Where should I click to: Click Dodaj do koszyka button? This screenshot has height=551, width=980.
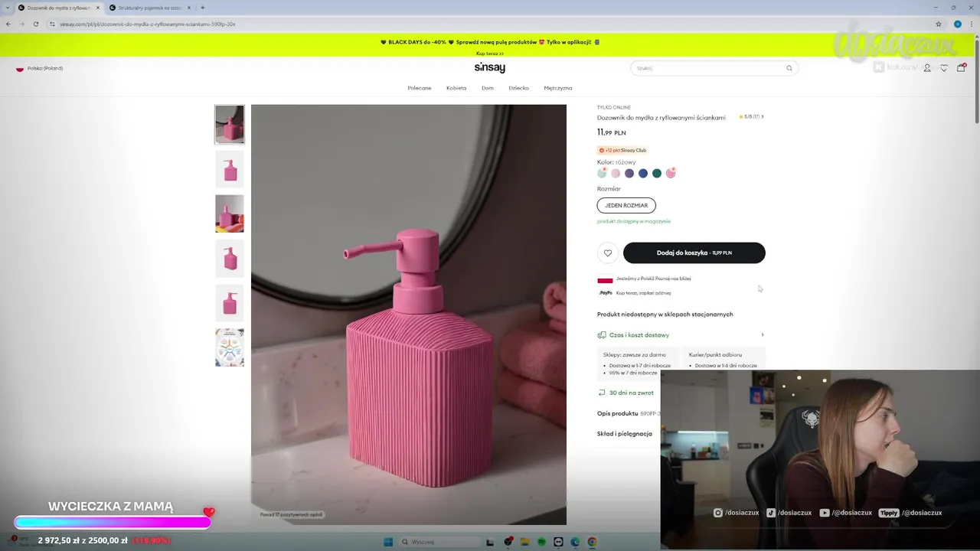coord(694,253)
